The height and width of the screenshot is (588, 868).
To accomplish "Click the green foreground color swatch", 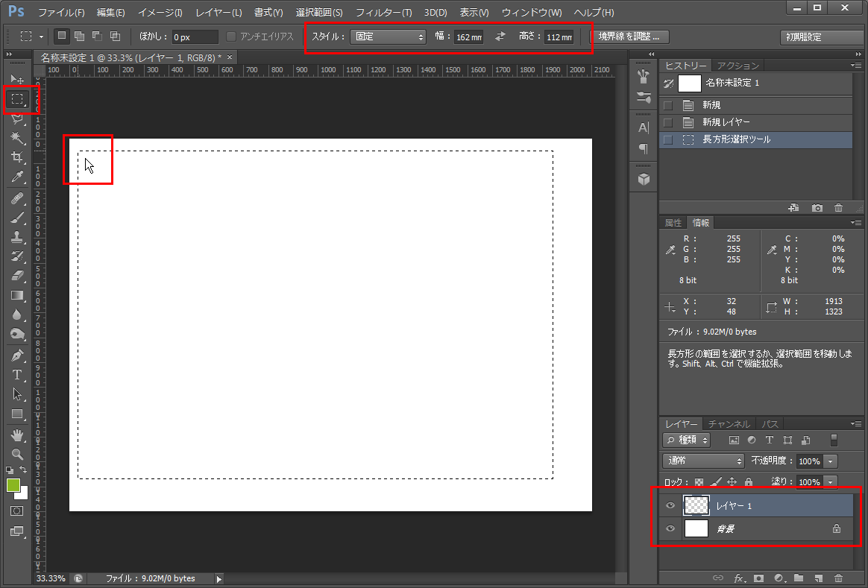I will click(x=13, y=485).
